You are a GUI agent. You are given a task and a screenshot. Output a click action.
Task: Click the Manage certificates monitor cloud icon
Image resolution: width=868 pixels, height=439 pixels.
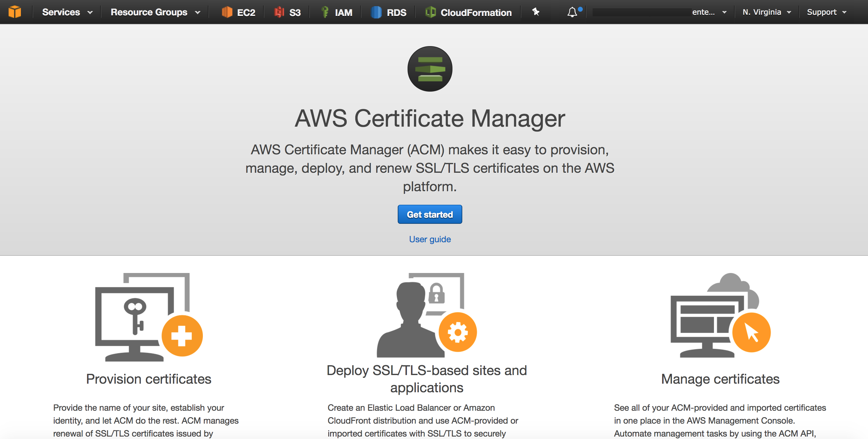coord(720,315)
